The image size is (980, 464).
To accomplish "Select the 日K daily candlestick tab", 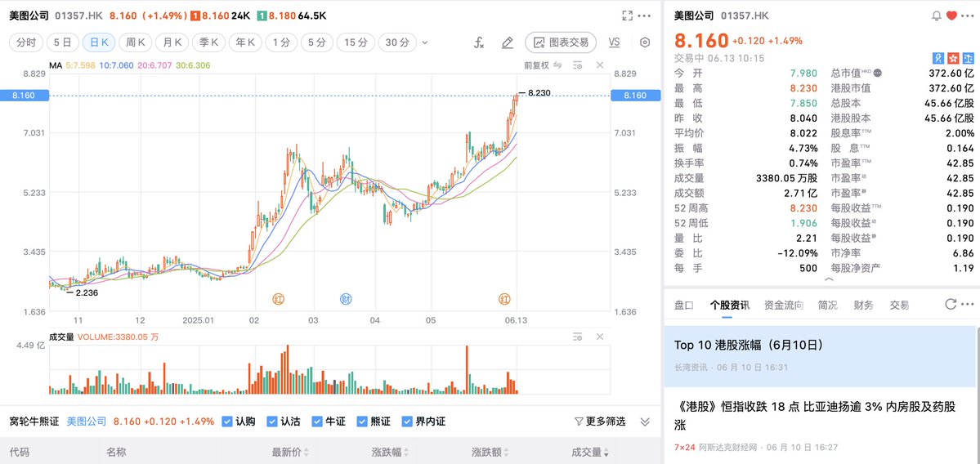I will pyautogui.click(x=100, y=42).
